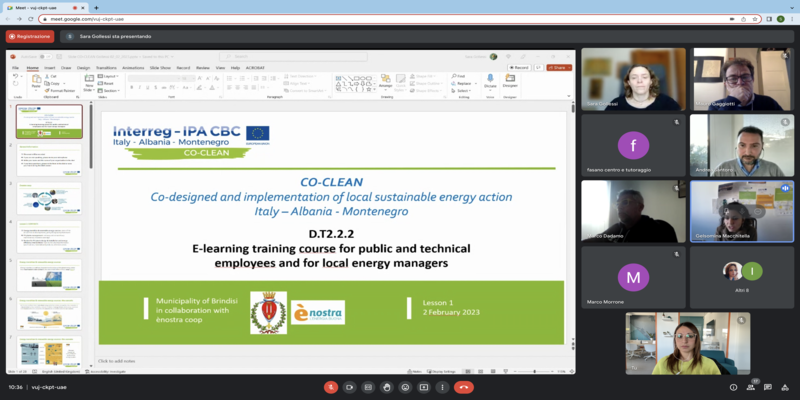Click the red Registrazione recording indicator
The width and height of the screenshot is (800, 400).
[30, 36]
